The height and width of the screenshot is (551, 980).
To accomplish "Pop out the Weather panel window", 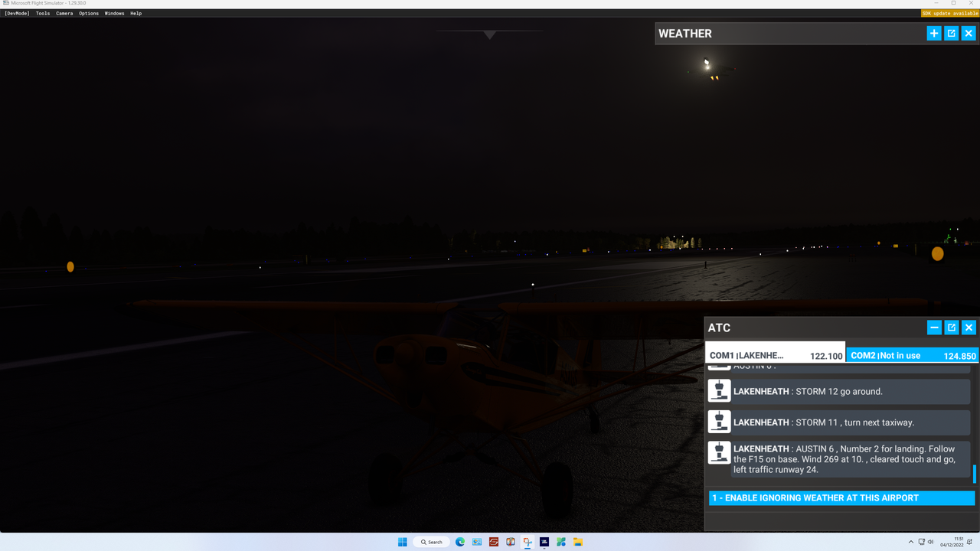I will tap(952, 34).
